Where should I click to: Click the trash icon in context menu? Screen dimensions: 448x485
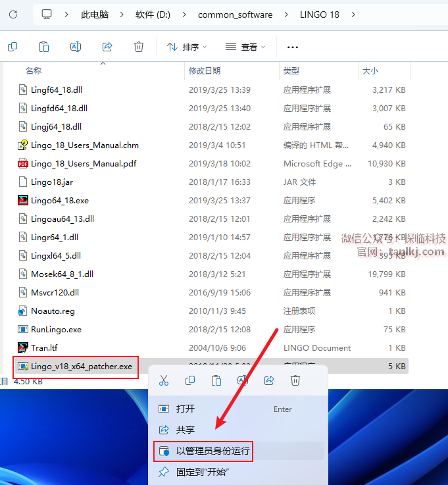295,380
